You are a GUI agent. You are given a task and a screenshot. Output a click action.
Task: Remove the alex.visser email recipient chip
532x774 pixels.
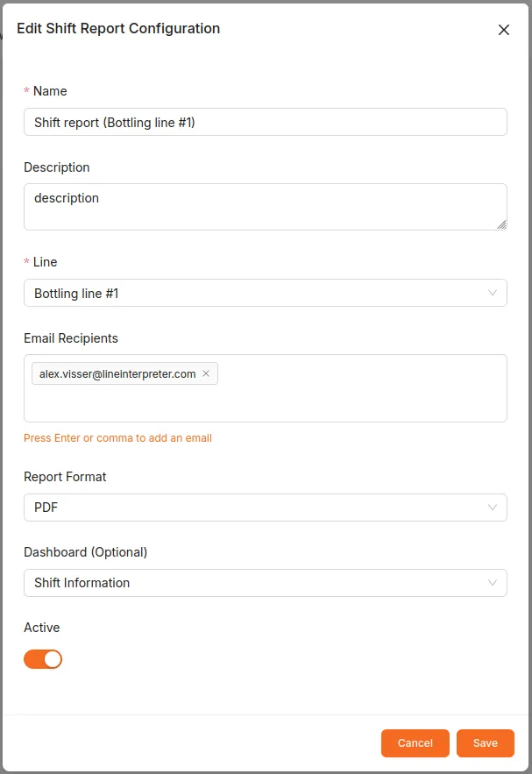click(205, 373)
